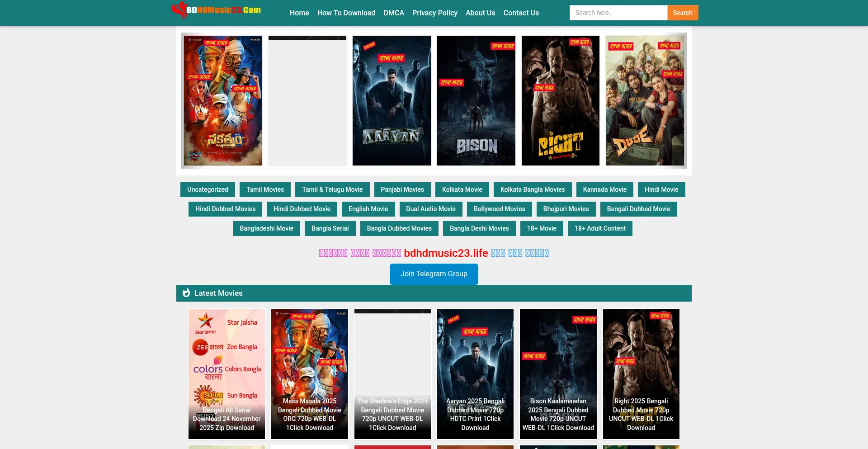
Task: Click the orange Search button
Action: pyautogui.click(x=682, y=13)
